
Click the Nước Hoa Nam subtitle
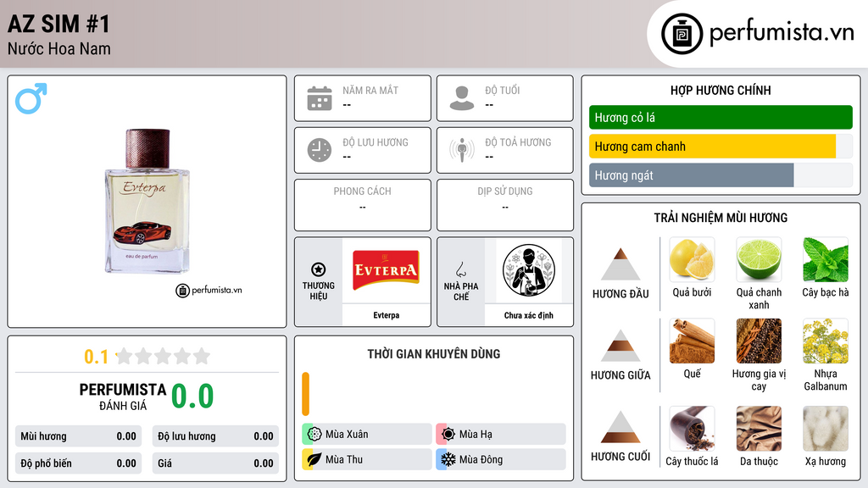tap(59, 49)
